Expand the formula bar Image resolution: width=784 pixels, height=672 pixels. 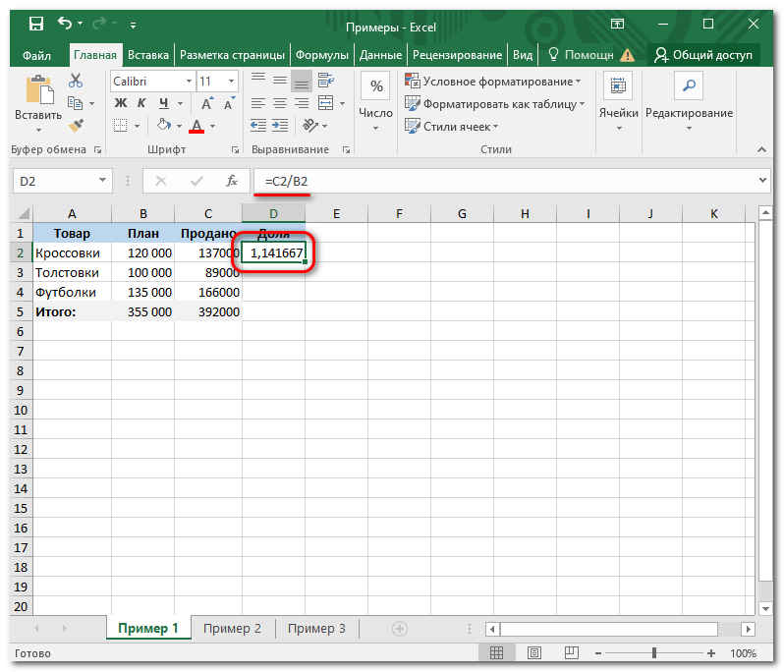tap(762, 181)
